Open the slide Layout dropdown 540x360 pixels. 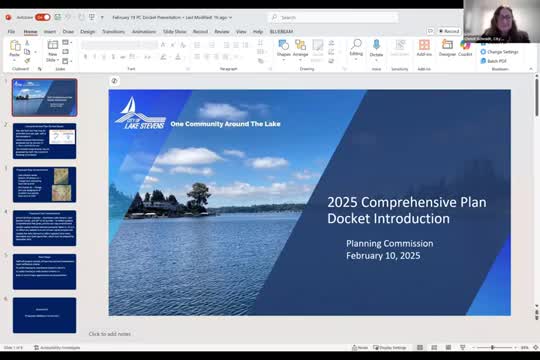(x=67, y=42)
